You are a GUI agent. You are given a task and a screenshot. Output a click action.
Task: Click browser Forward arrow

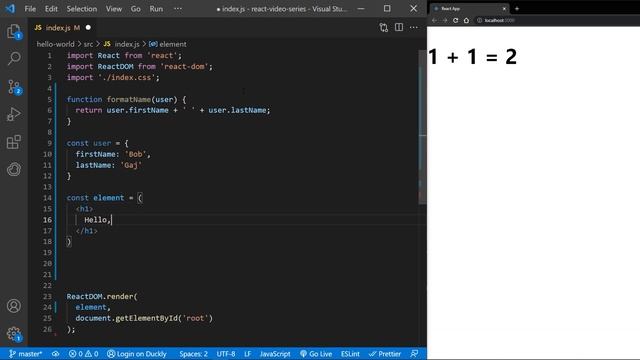tap(445, 20)
